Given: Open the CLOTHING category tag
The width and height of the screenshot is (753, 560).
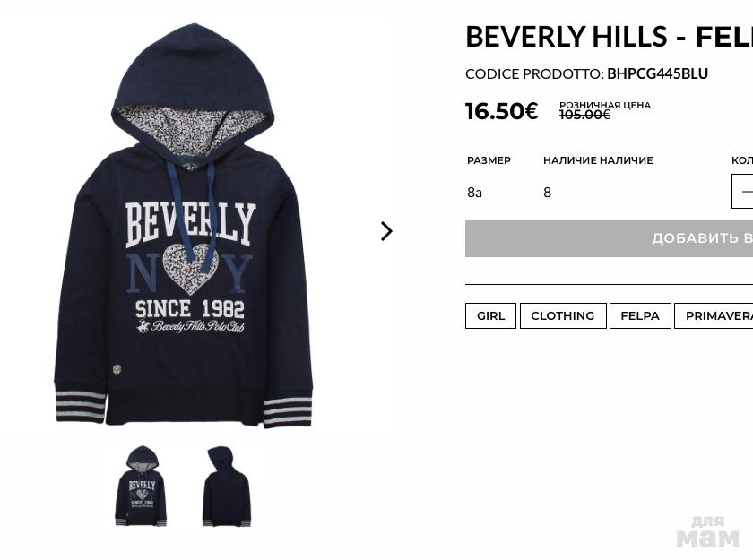Looking at the screenshot, I should [x=563, y=315].
